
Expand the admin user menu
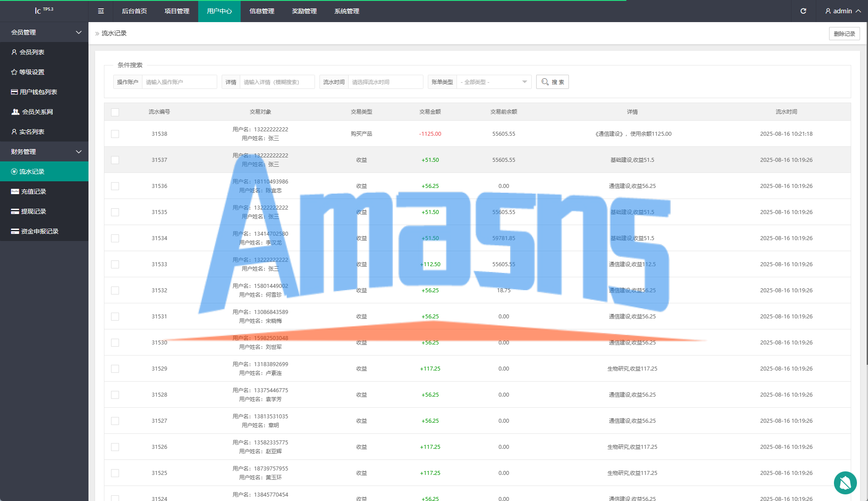click(842, 11)
